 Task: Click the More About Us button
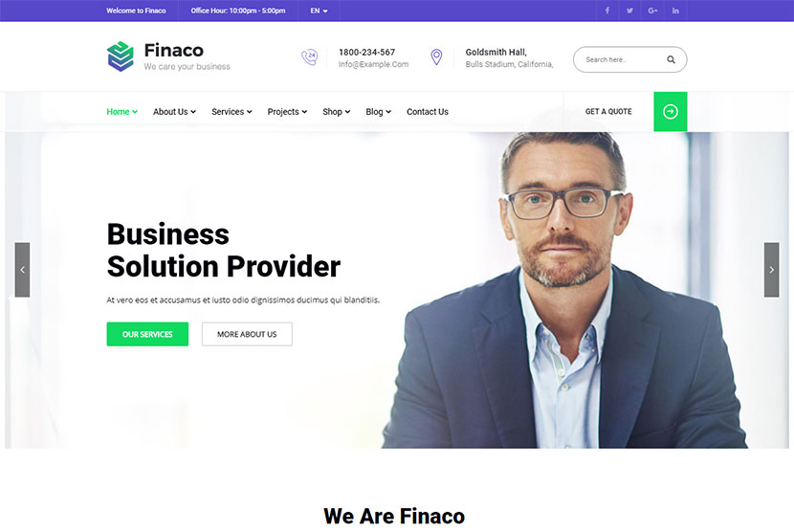coord(247,334)
